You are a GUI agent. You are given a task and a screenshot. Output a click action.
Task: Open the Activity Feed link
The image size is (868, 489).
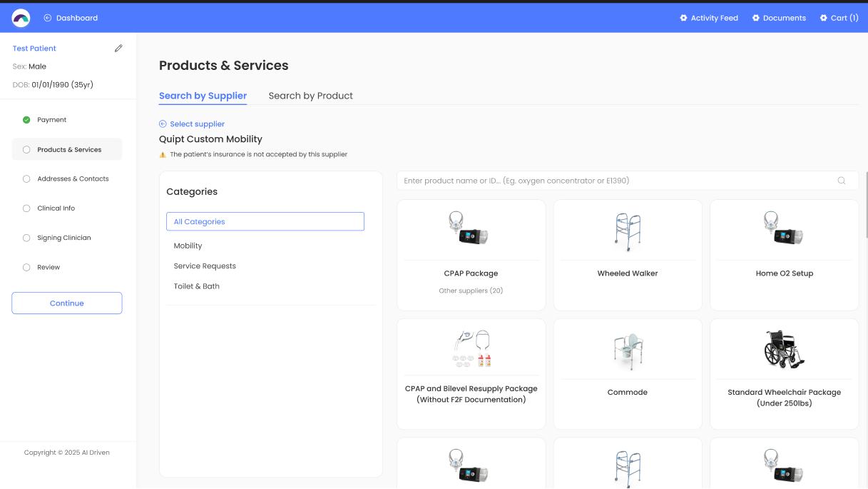714,18
